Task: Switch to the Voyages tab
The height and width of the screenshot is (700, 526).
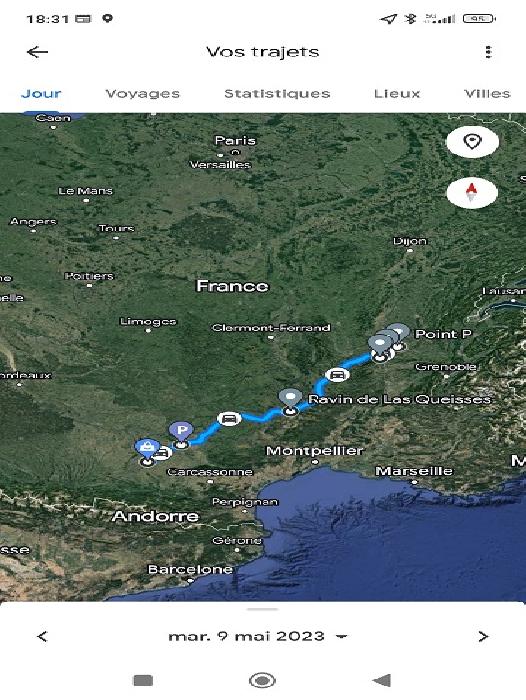Action: click(142, 94)
